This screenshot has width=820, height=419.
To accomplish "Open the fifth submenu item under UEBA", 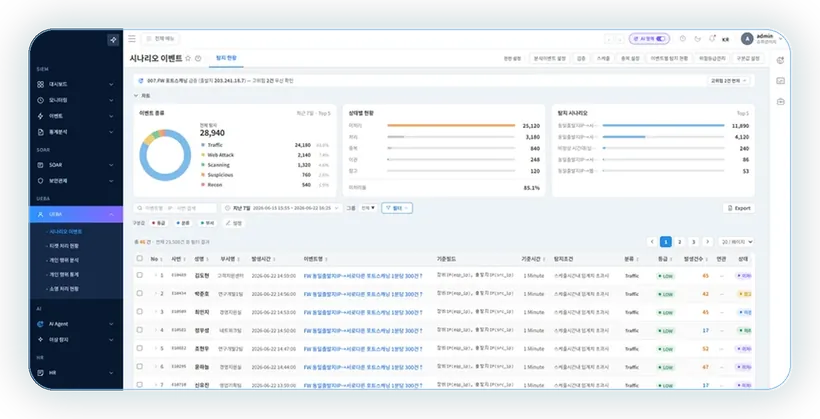I will 63,289.
